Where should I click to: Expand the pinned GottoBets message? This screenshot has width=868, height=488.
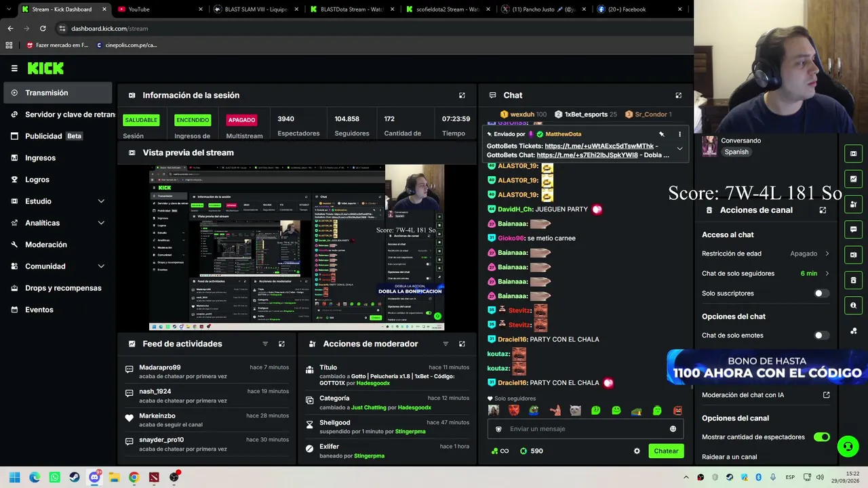click(x=679, y=149)
